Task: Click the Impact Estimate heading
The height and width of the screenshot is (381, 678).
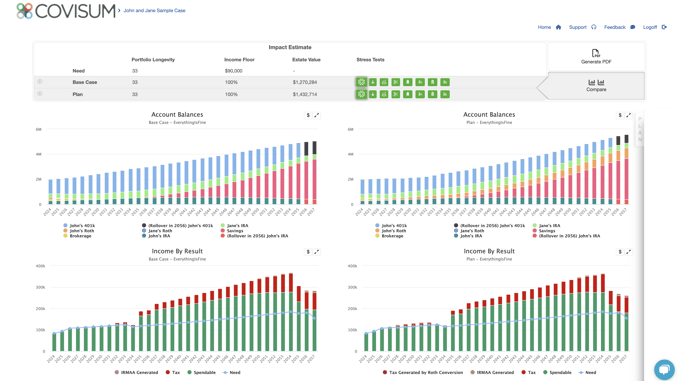Action: click(290, 47)
